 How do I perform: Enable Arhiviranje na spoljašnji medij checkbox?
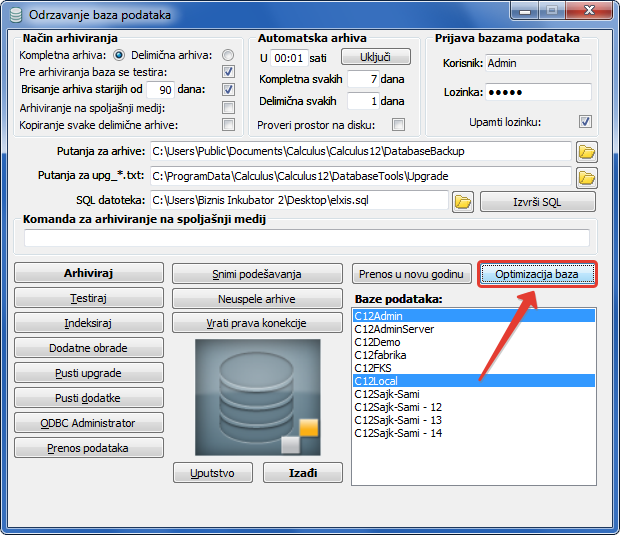coord(229,107)
